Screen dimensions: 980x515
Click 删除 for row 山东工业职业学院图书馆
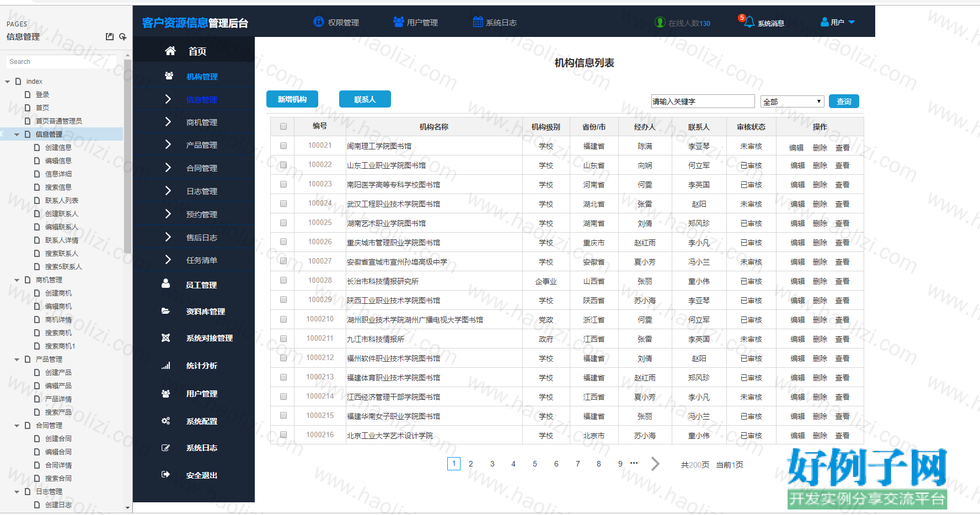click(820, 165)
